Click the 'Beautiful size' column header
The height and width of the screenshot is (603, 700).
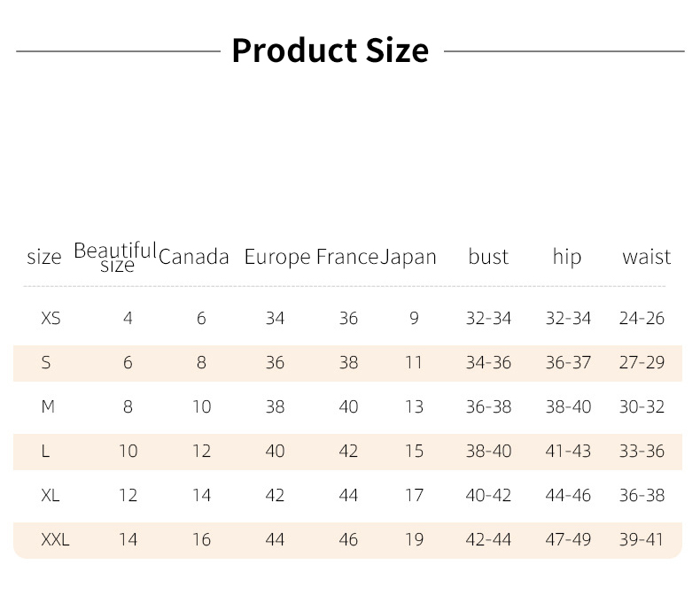click(x=115, y=257)
